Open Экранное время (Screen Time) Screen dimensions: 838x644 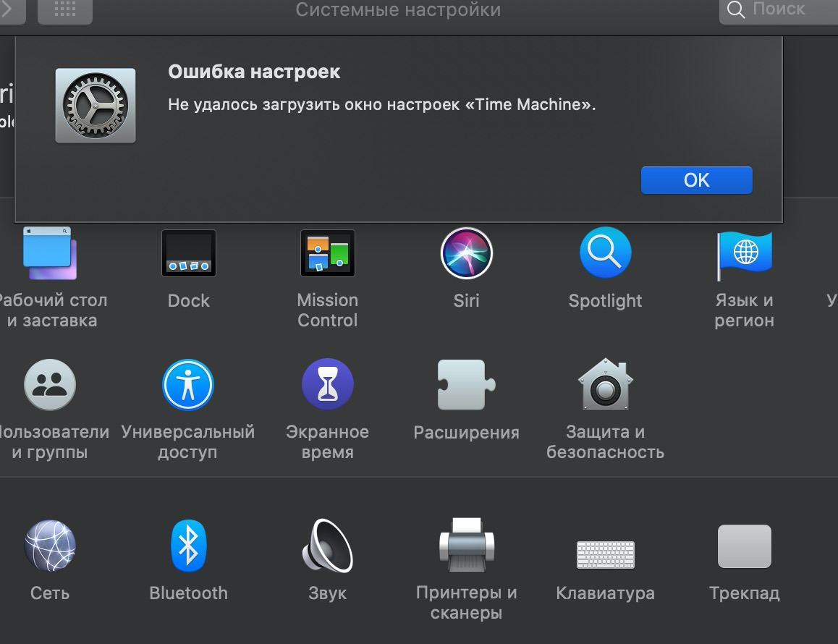click(328, 384)
